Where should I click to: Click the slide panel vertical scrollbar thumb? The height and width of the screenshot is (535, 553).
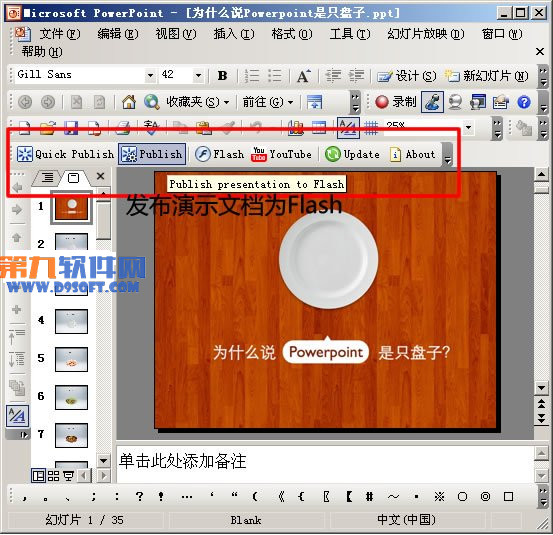(104, 219)
